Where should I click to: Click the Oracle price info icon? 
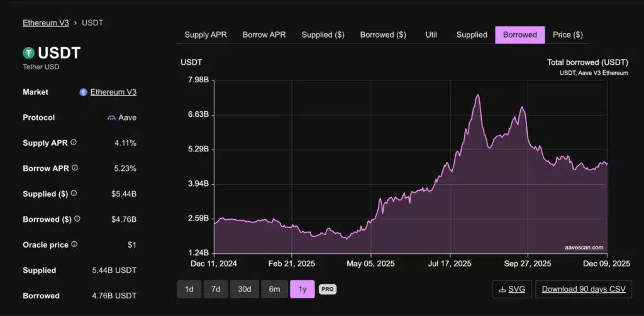click(x=74, y=244)
